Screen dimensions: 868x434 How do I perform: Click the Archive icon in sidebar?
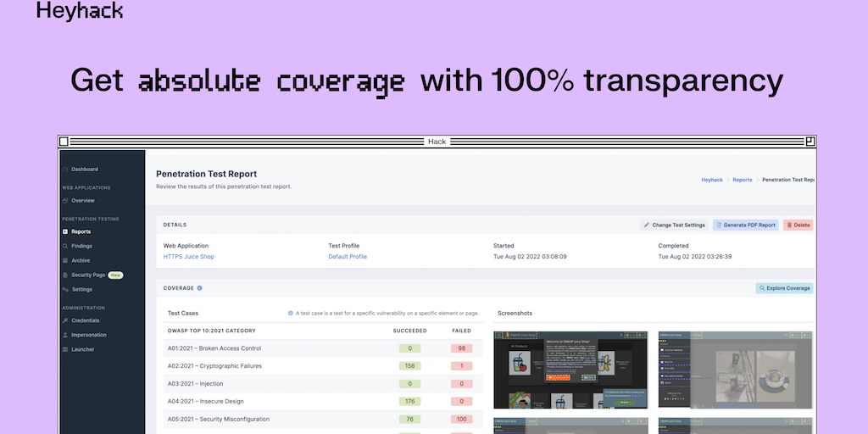(x=65, y=260)
